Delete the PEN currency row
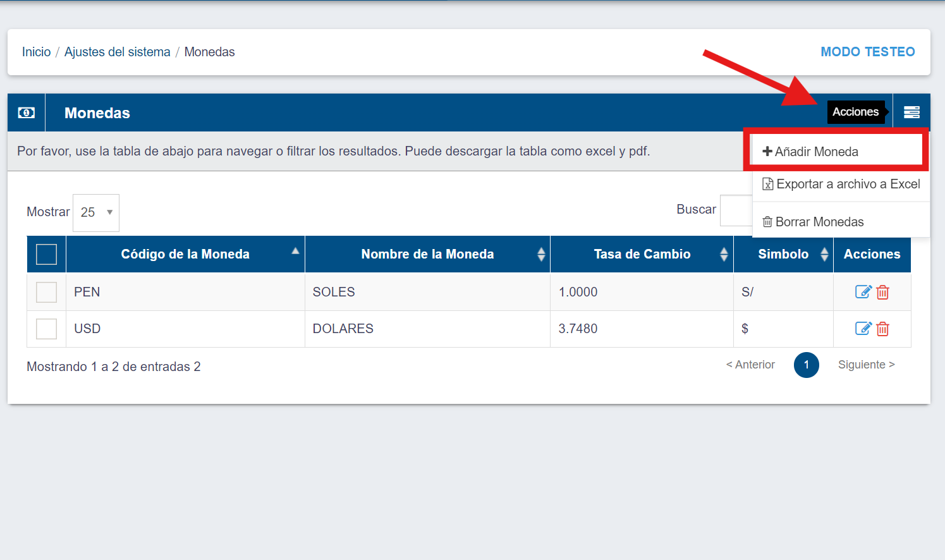 pos(883,292)
